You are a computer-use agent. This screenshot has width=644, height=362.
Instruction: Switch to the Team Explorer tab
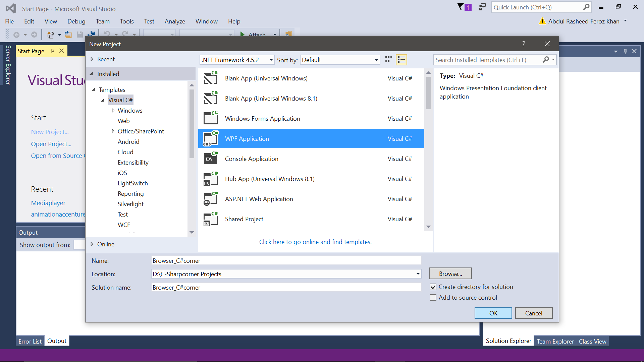click(555, 341)
